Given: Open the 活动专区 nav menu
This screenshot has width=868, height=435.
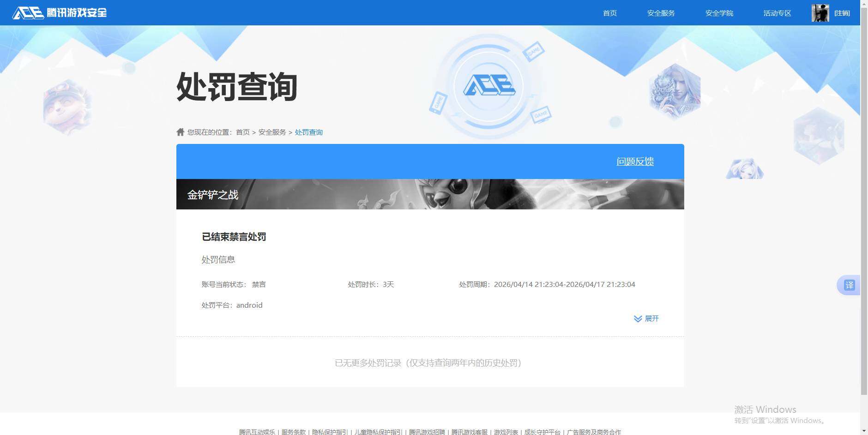Looking at the screenshot, I should pos(778,13).
